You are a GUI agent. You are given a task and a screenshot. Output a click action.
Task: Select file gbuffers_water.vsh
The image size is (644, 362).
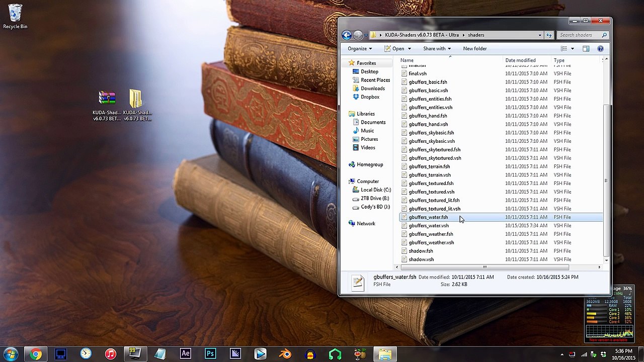coord(429,226)
